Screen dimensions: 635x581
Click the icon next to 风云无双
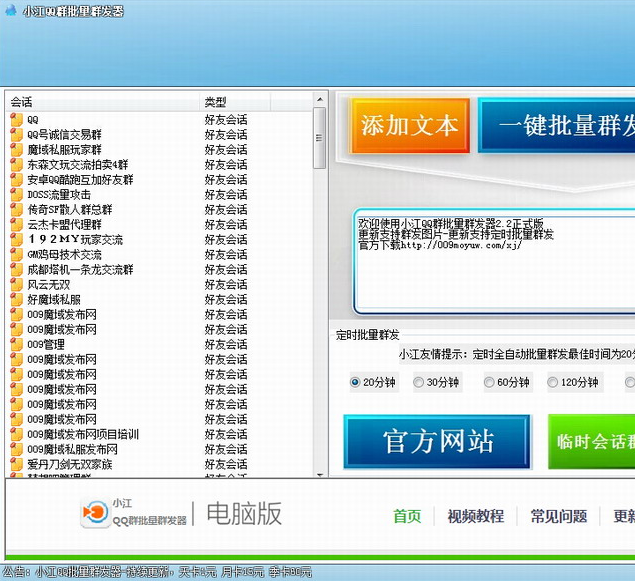16,284
